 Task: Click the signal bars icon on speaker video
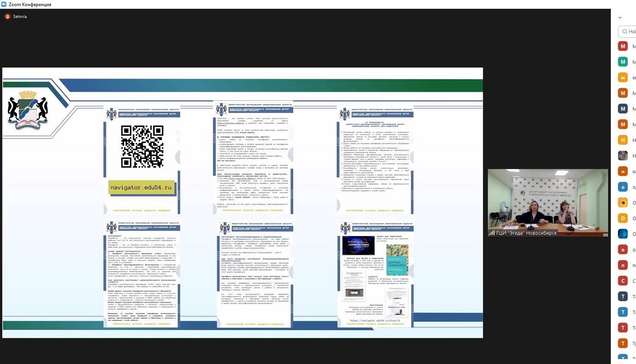492,233
